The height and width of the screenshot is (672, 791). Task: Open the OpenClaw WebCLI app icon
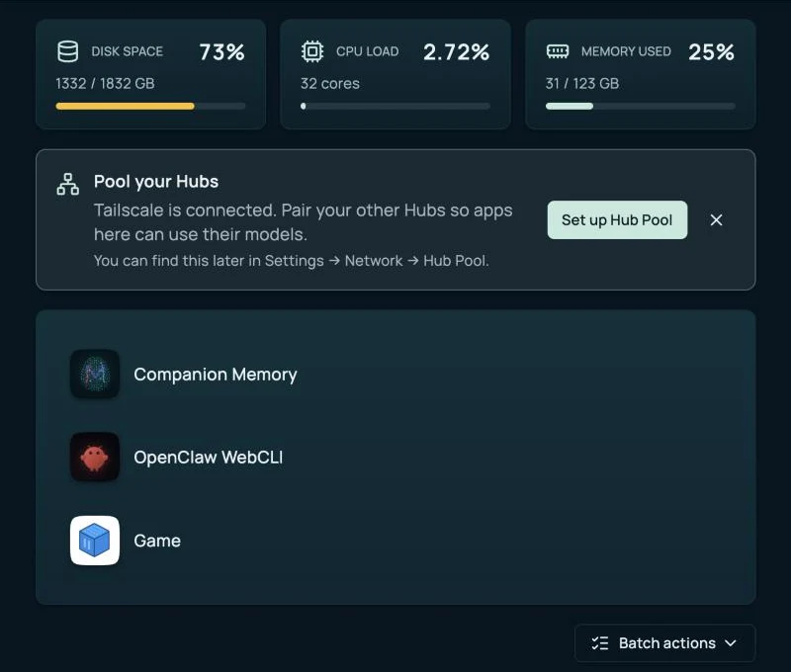coord(95,457)
